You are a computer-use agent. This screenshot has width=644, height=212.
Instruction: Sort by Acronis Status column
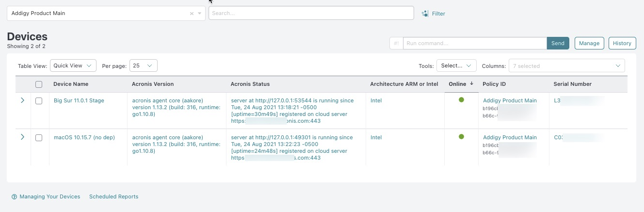(250, 84)
